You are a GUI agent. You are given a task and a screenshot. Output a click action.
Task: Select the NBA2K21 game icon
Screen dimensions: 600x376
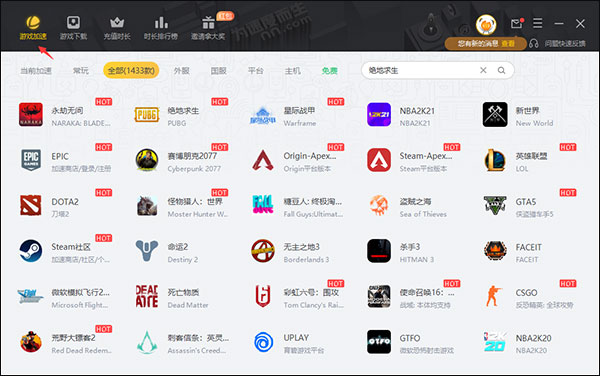coord(379,114)
